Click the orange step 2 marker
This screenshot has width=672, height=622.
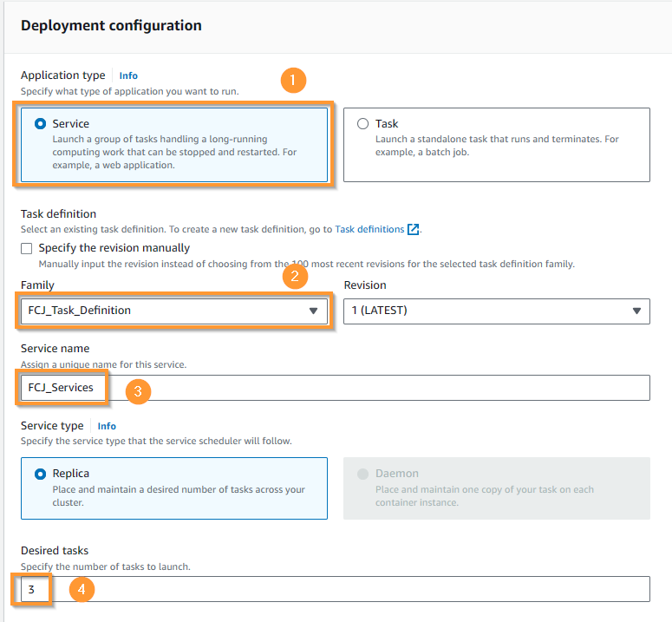click(295, 276)
